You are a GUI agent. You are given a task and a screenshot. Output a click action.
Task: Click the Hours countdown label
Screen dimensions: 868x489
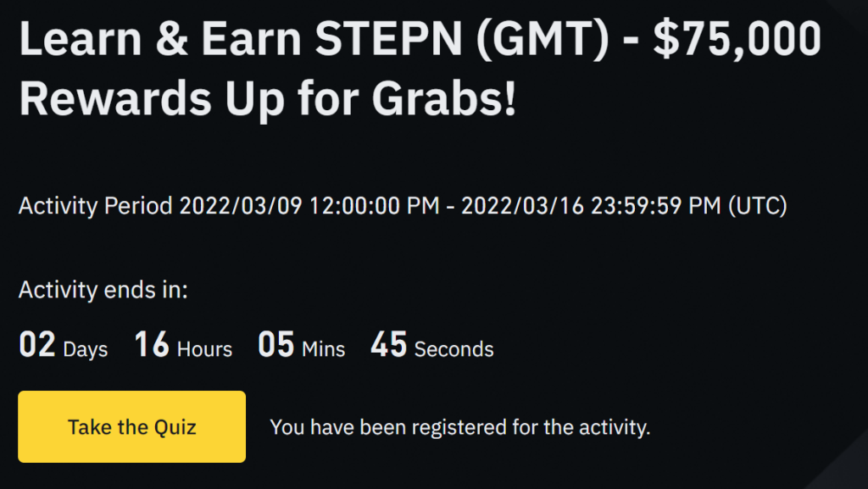coord(204,349)
